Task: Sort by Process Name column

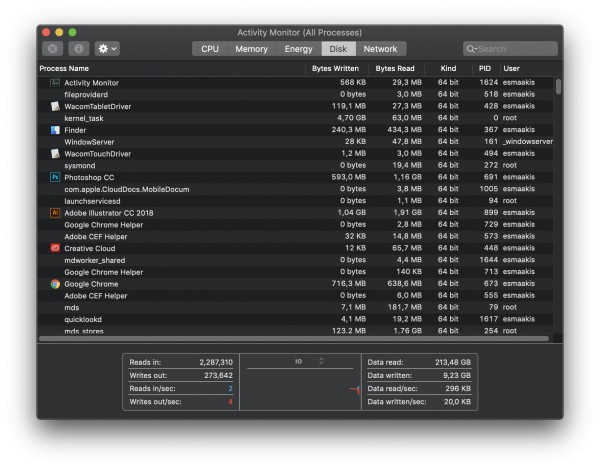Action: tap(171, 68)
